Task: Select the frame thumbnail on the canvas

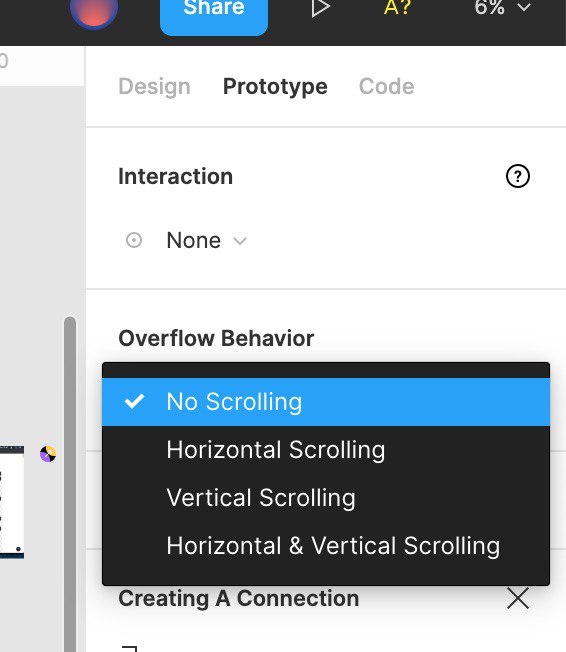Action: point(12,502)
